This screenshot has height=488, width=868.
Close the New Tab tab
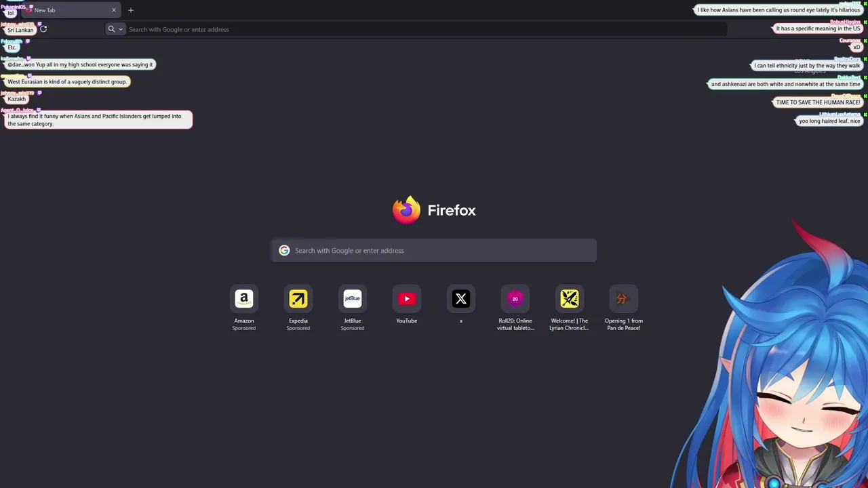coord(114,10)
